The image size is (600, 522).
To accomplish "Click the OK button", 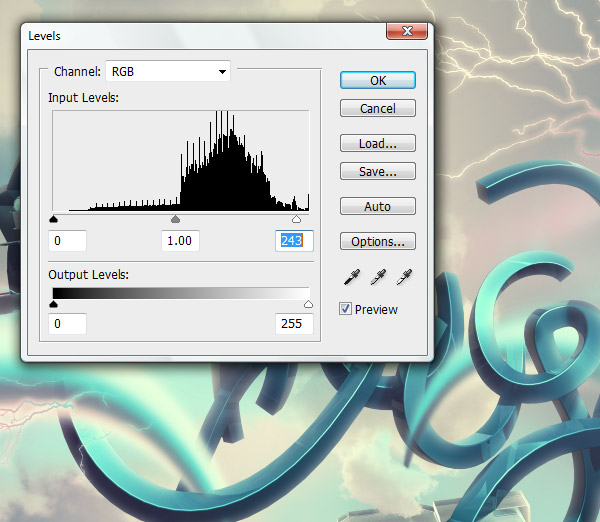I will click(378, 80).
